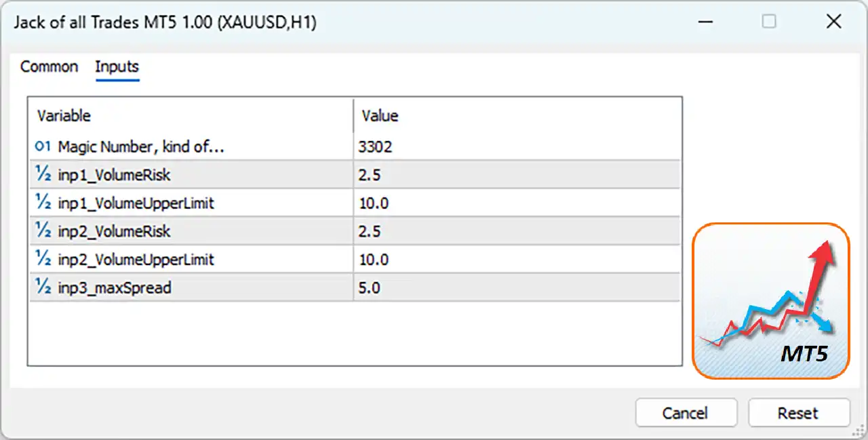The height and width of the screenshot is (440, 868).
Task: Click the MT5 chart logo image
Action: 771,301
